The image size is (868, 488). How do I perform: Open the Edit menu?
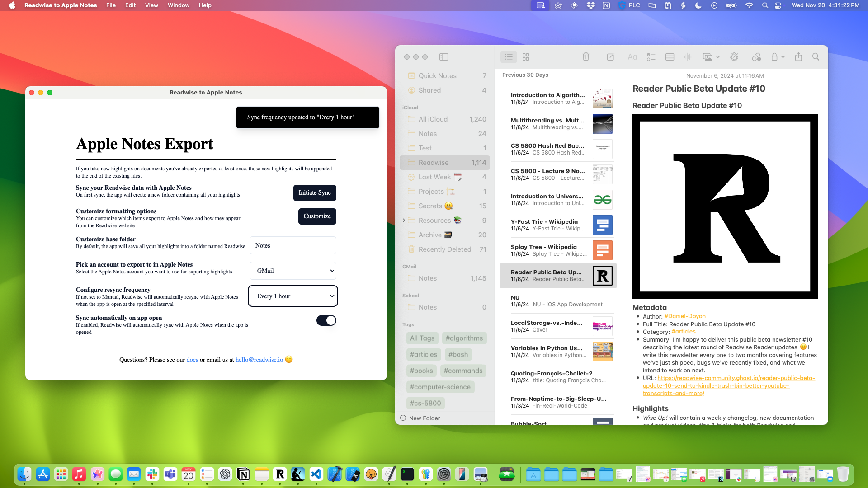[130, 5]
